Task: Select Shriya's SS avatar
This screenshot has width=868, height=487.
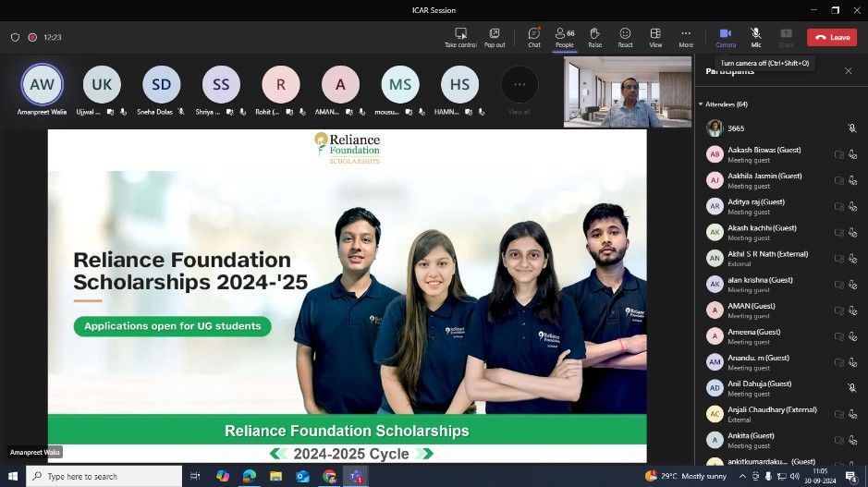Action: (221, 85)
